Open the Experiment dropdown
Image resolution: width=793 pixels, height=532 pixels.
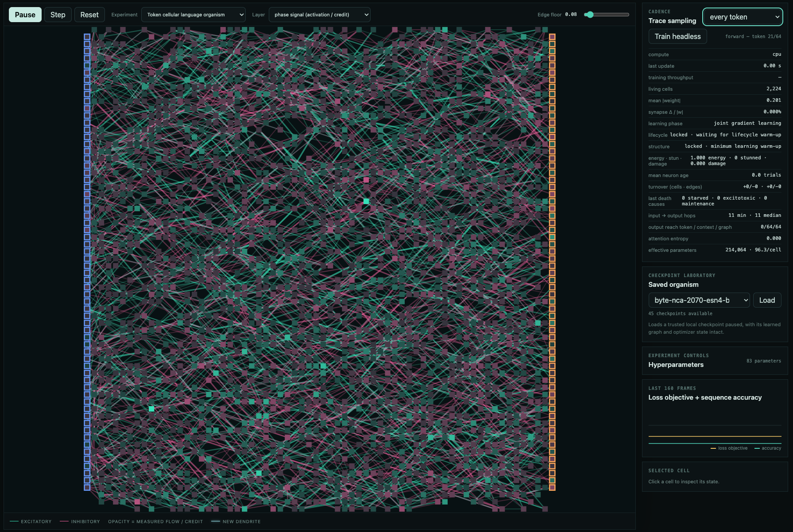click(193, 15)
